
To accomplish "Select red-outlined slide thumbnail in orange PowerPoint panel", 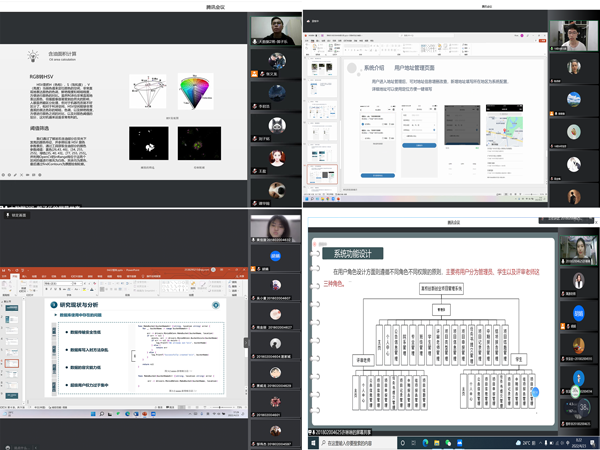I will click(11, 363).
